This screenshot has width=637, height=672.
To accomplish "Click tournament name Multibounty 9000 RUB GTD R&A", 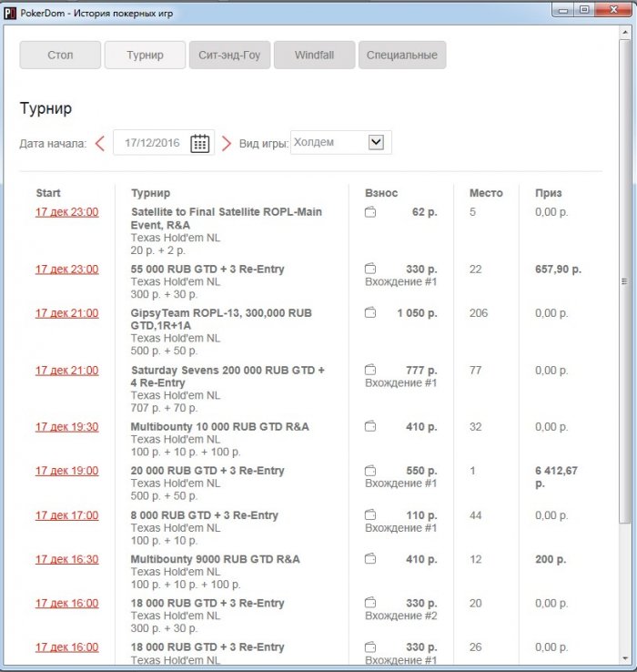I will [x=215, y=559].
